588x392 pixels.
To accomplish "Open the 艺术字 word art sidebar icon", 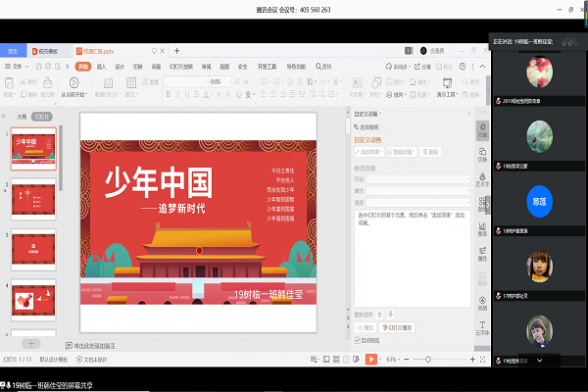I will click(x=482, y=179).
